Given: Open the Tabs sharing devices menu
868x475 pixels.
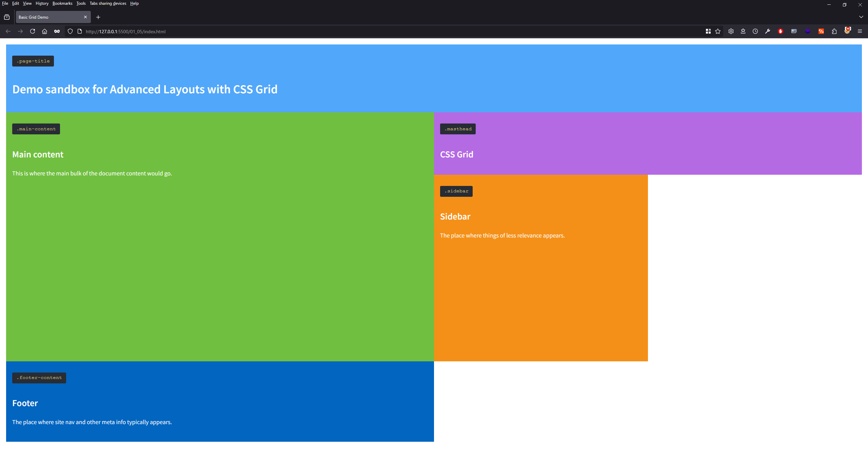Looking at the screenshot, I should (x=108, y=3).
